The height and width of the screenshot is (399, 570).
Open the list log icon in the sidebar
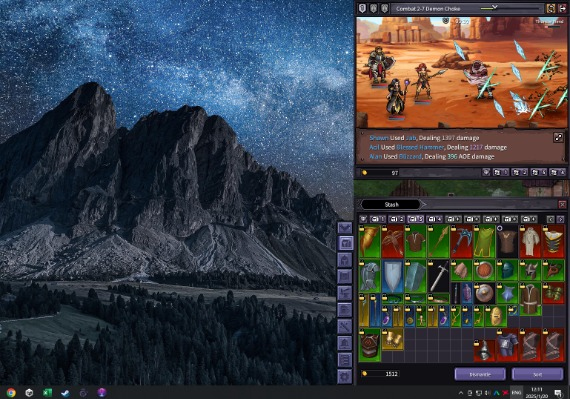[345, 360]
